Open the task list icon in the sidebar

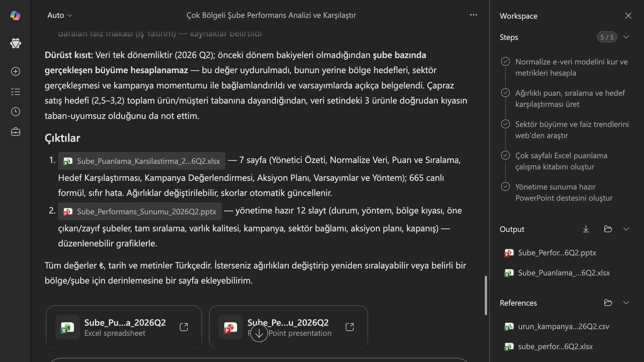(x=16, y=92)
